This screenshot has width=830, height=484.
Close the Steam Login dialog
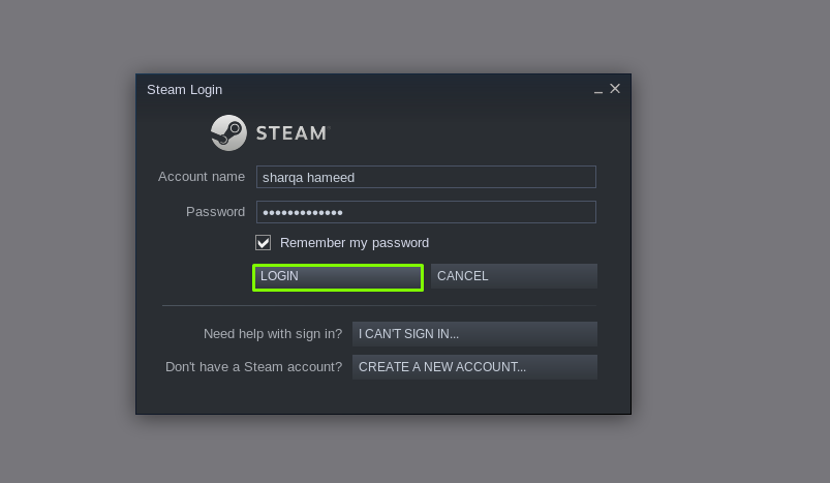pos(615,88)
